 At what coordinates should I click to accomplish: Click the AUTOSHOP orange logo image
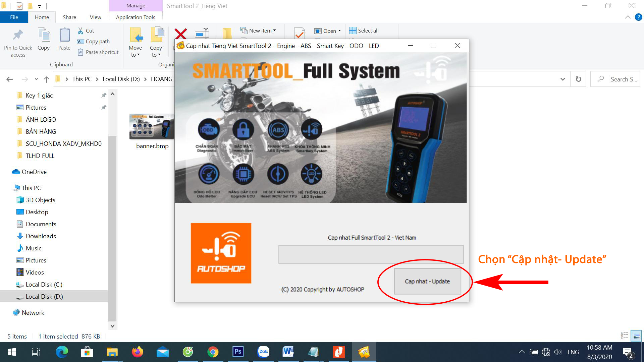[221, 253]
